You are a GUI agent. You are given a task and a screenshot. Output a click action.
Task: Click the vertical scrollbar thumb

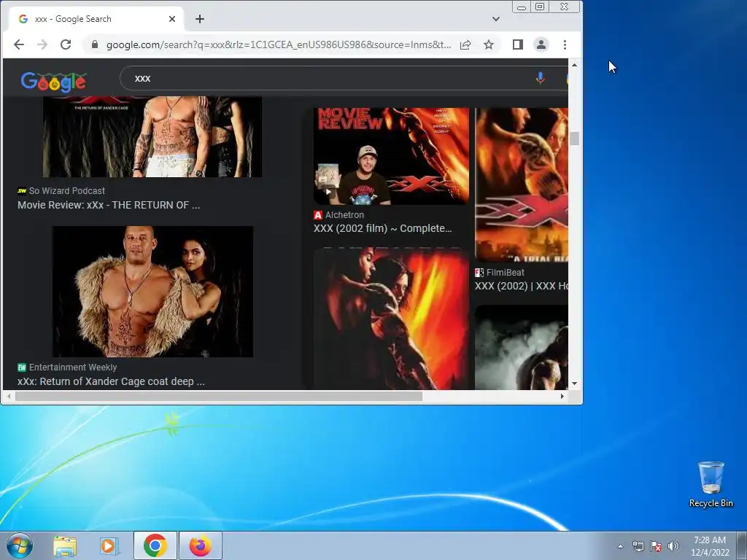pyautogui.click(x=574, y=139)
